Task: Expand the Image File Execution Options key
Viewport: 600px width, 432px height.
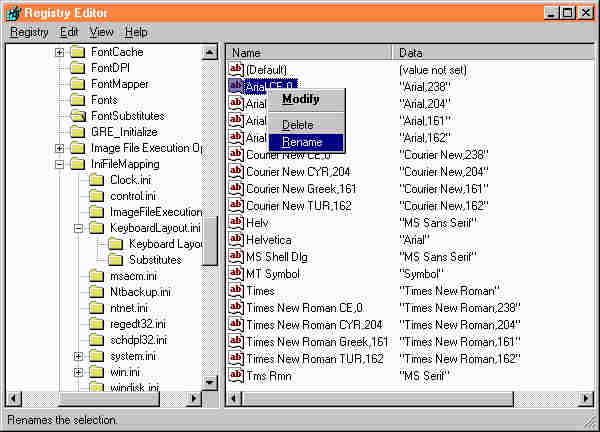Action: coord(59,148)
